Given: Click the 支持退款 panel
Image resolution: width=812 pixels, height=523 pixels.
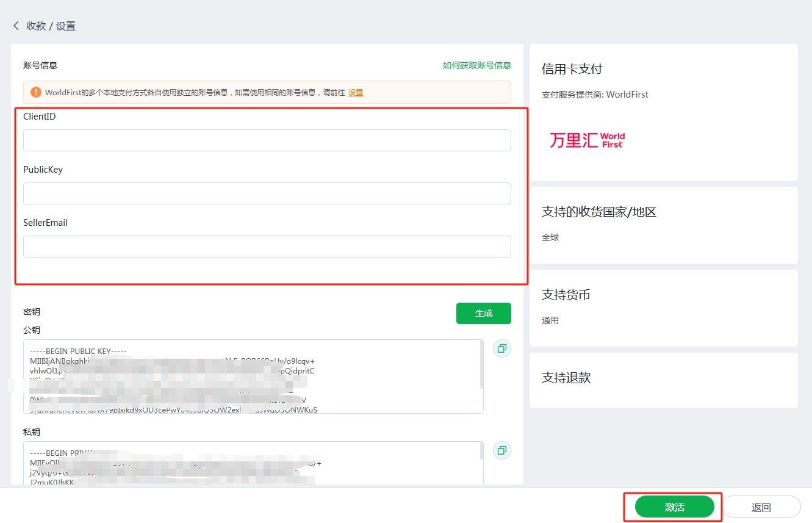Looking at the screenshot, I should point(663,380).
